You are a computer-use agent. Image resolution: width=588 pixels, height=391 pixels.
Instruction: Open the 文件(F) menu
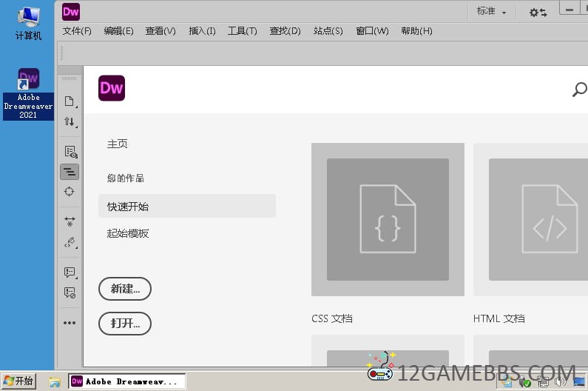pyautogui.click(x=77, y=31)
